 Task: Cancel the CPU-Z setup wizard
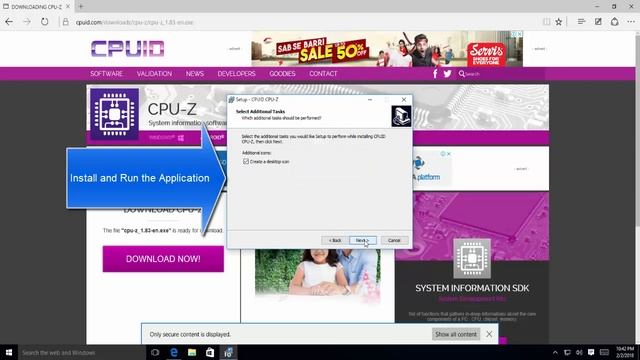click(x=394, y=240)
